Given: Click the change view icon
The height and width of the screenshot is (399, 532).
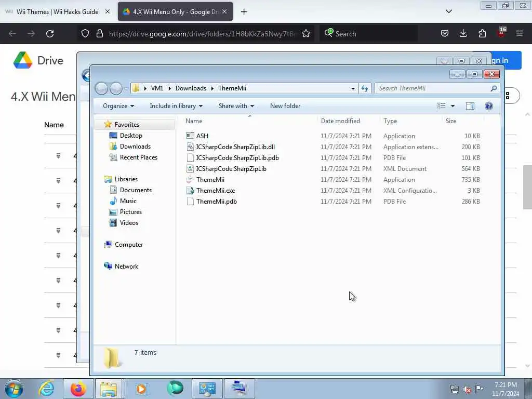Looking at the screenshot, I should [442, 106].
